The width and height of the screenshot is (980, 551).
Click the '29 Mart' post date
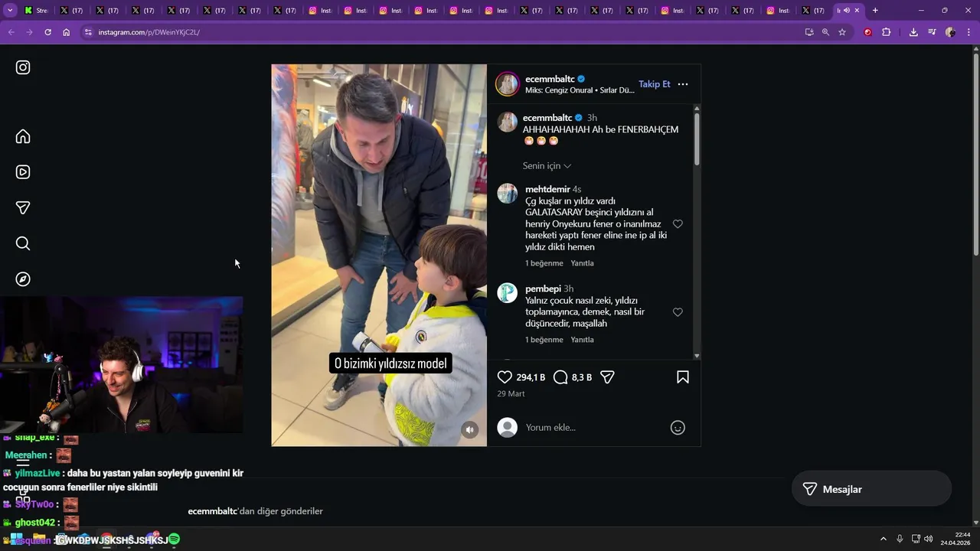(511, 394)
